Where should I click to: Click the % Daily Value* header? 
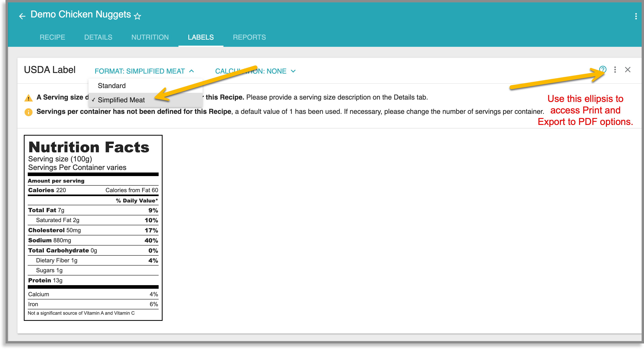click(137, 201)
